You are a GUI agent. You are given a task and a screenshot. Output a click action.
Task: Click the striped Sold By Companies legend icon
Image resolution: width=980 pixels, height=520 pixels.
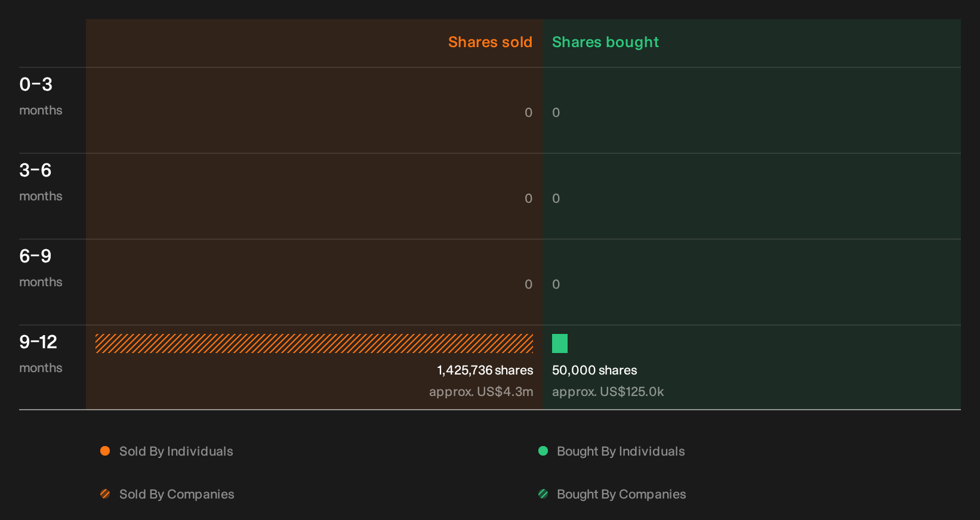click(105, 494)
